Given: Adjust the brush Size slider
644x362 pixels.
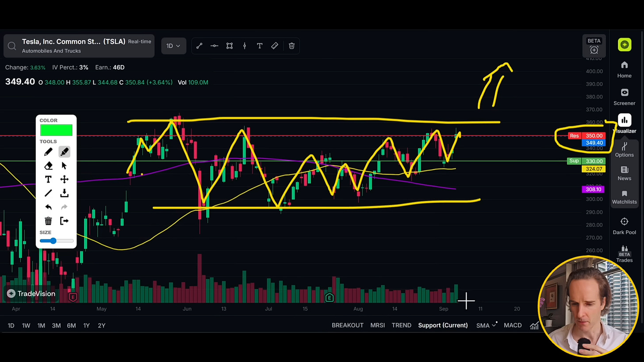Looking at the screenshot, I should pos(56,241).
